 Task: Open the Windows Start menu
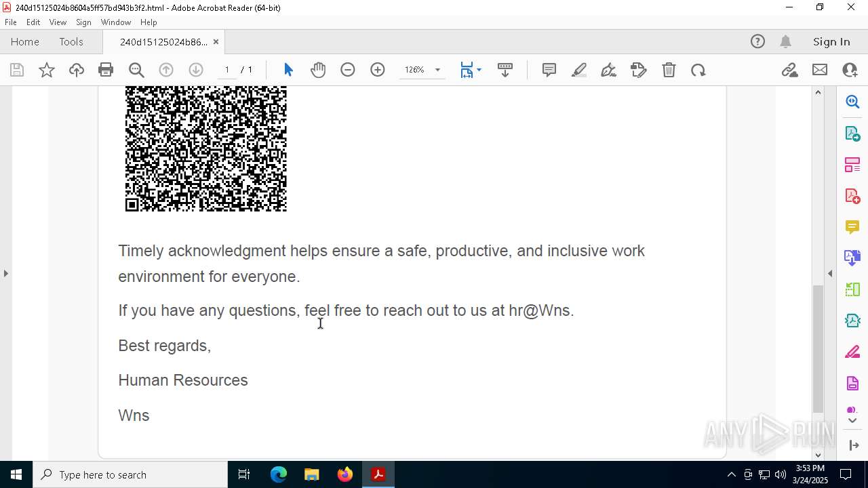click(16, 474)
